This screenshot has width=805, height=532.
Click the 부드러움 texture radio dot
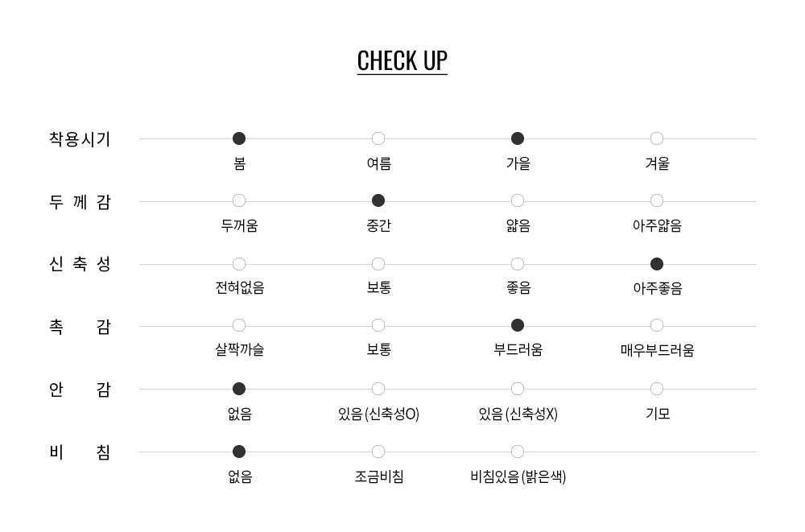coord(518,325)
